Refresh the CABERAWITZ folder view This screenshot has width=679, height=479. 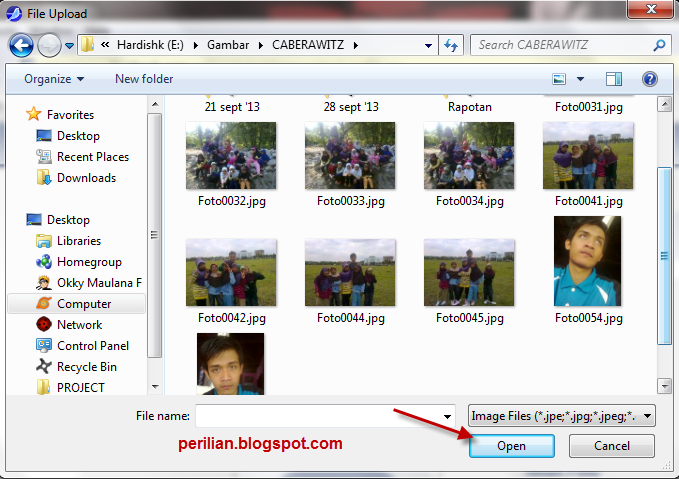click(451, 45)
